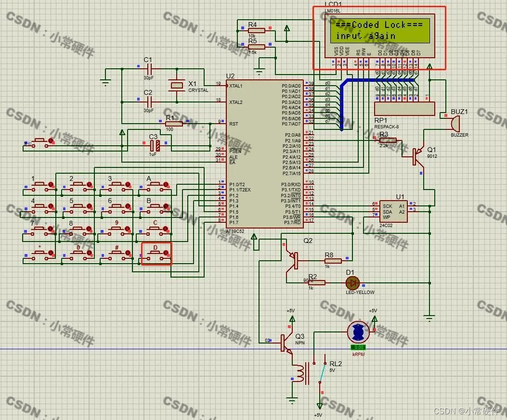Viewport: 507px width, 420px height.
Task: Click keypad button 3
Action: 117,187
